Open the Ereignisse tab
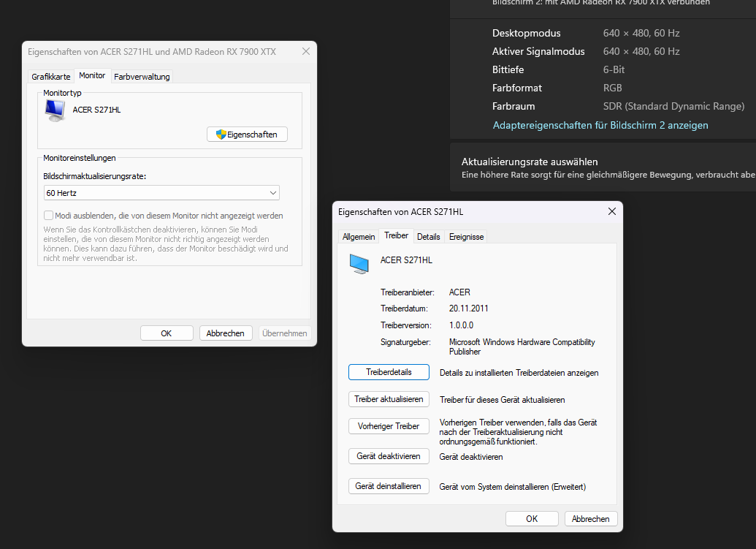The image size is (756, 549). click(466, 237)
